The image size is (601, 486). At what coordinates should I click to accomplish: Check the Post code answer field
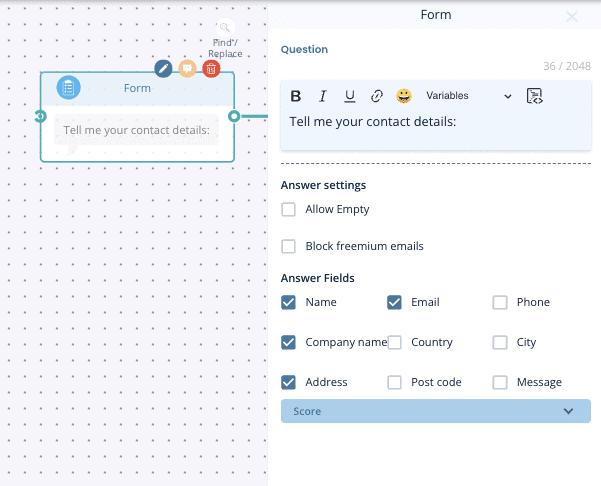(x=394, y=382)
